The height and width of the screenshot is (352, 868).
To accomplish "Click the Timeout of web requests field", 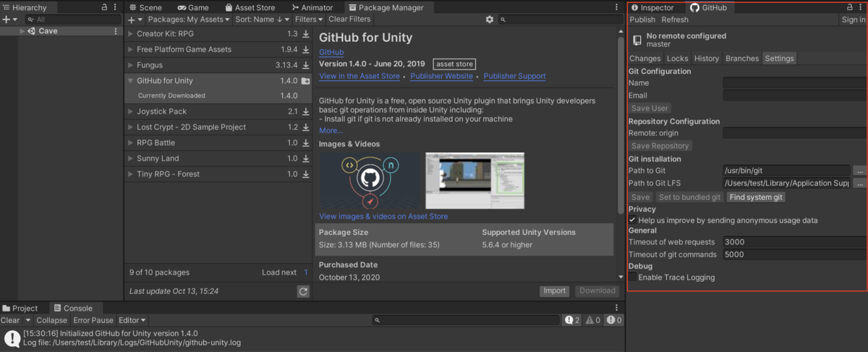I will point(795,242).
